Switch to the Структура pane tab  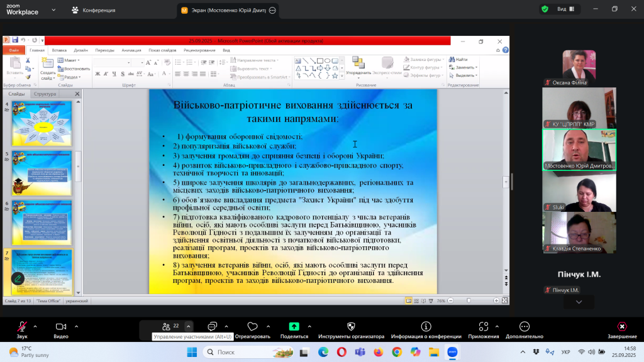coord(45,94)
